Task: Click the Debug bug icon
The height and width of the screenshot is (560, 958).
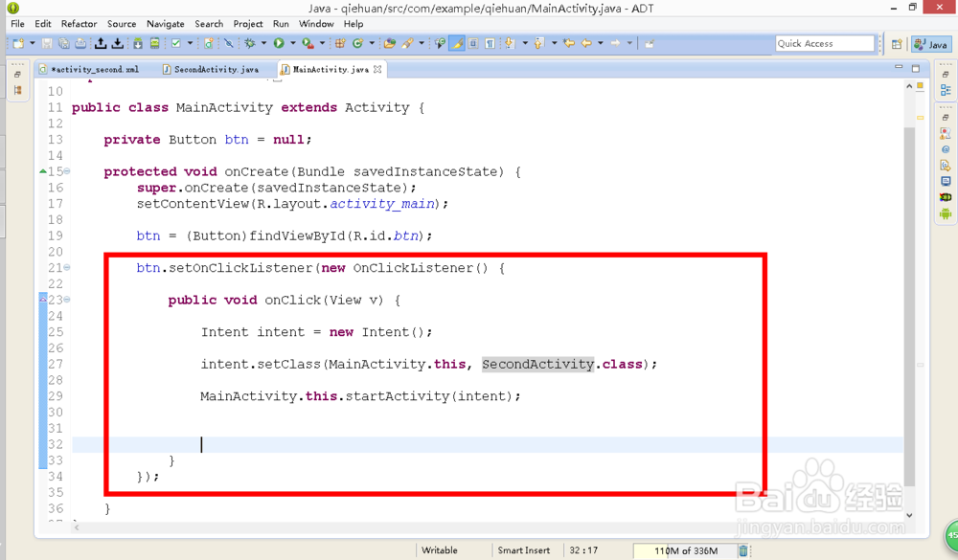Action: point(250,43)
